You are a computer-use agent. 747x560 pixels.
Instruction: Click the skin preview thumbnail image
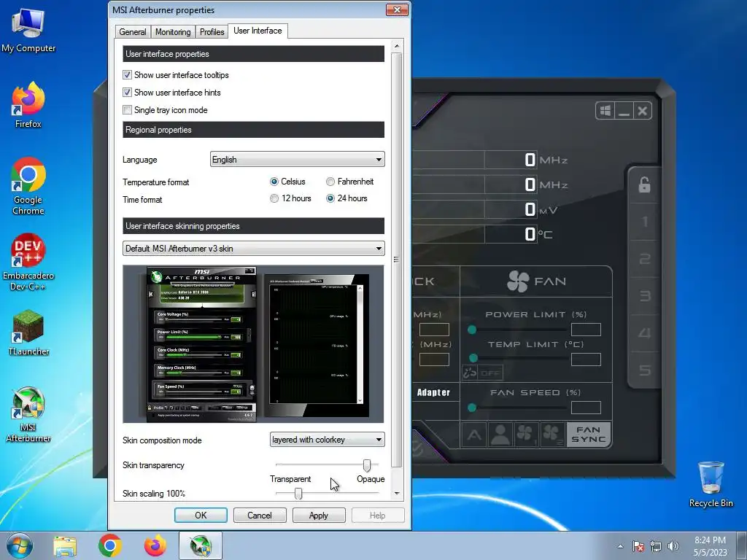tap(253, 344)
